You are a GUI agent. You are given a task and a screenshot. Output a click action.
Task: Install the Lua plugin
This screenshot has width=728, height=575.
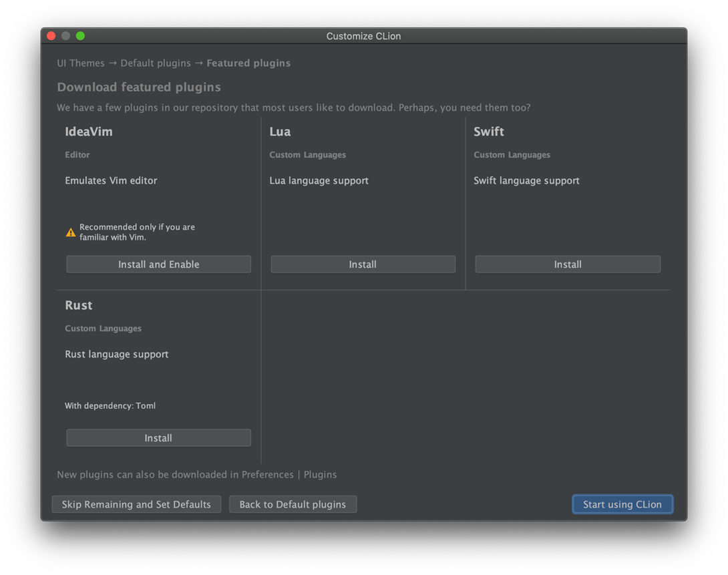click(363, 264)
